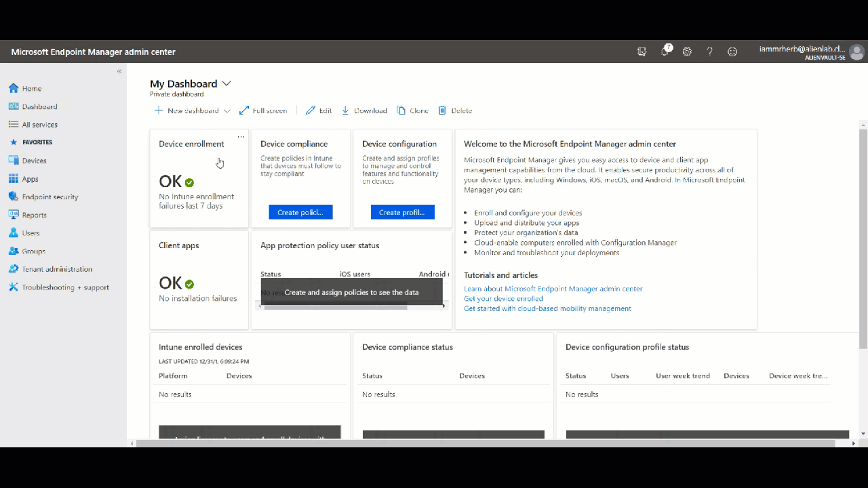Collapse the sidebar with double chevron
868x488 pixels.
tap(119, 71)
